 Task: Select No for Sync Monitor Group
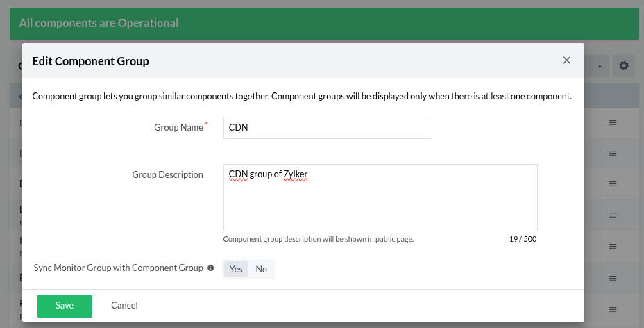261,269
